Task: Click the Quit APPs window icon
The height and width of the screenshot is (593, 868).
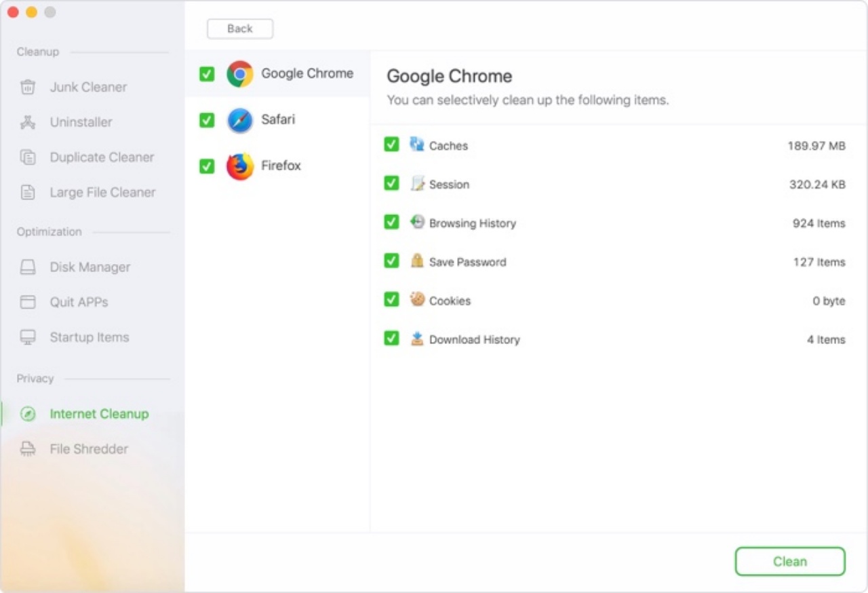Action: point(28,302)
